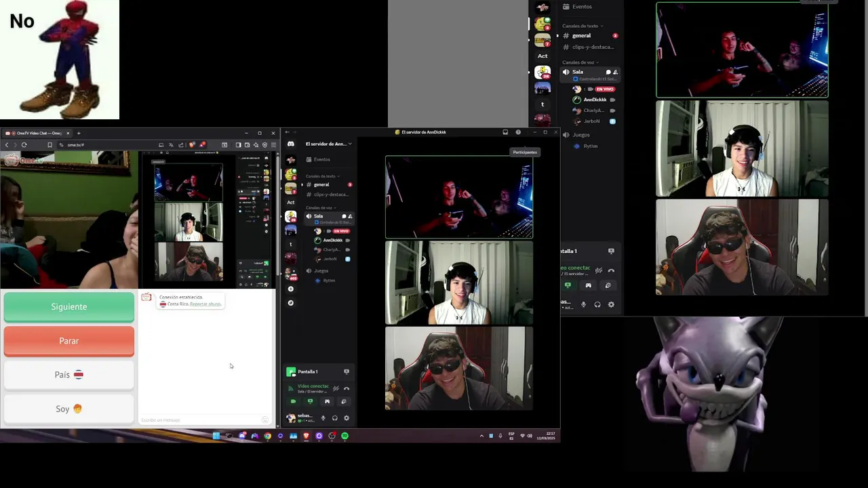
Task: Disconnect from the voice call
Action: tap(347, 388)
